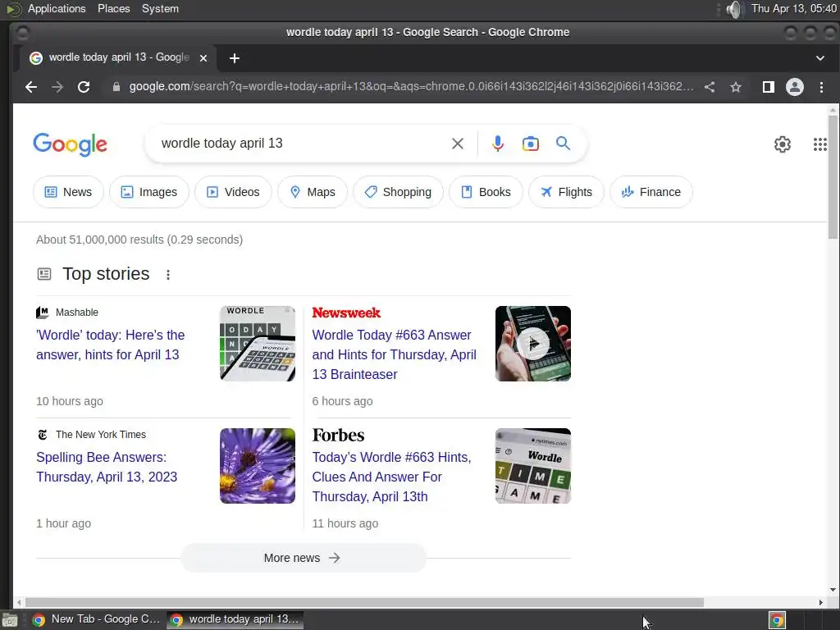Click the More news button
The height and width of the screenshot is (630, 840).
(304, 558)
